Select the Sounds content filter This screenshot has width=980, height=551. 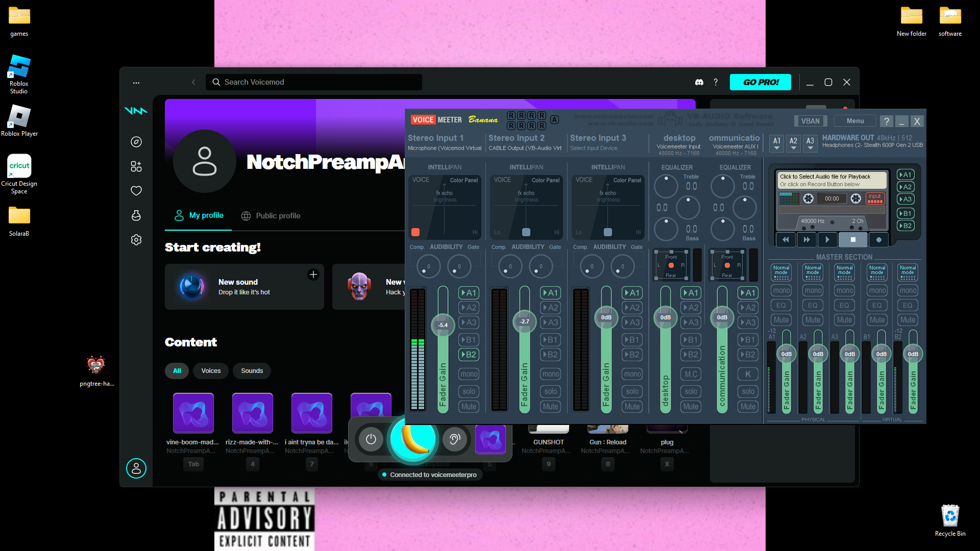coord(252,371)
